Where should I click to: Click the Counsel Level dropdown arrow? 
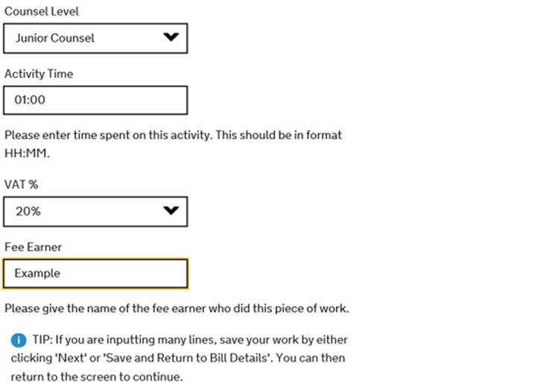[171, 38]
